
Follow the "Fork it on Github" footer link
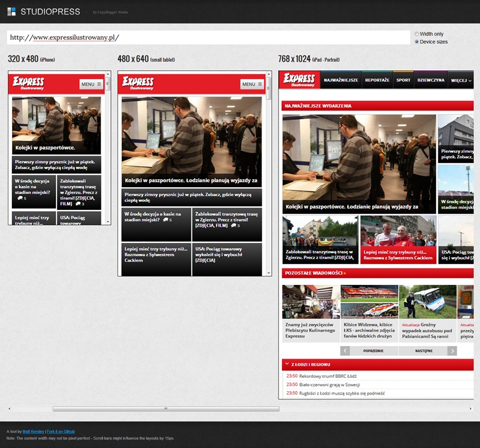click(x=61, y=432)
